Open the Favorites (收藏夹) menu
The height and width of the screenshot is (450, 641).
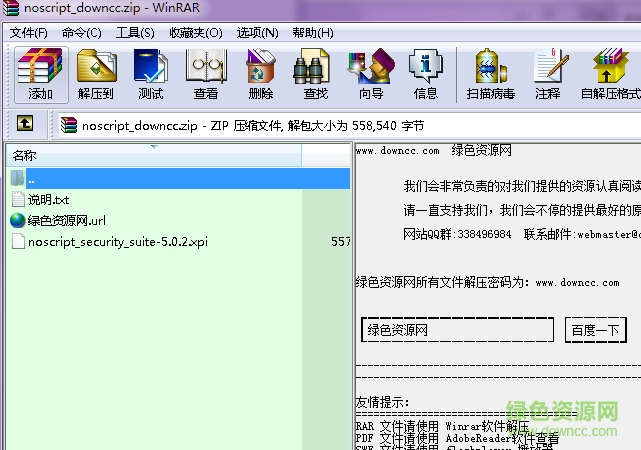tap(195, 33)
